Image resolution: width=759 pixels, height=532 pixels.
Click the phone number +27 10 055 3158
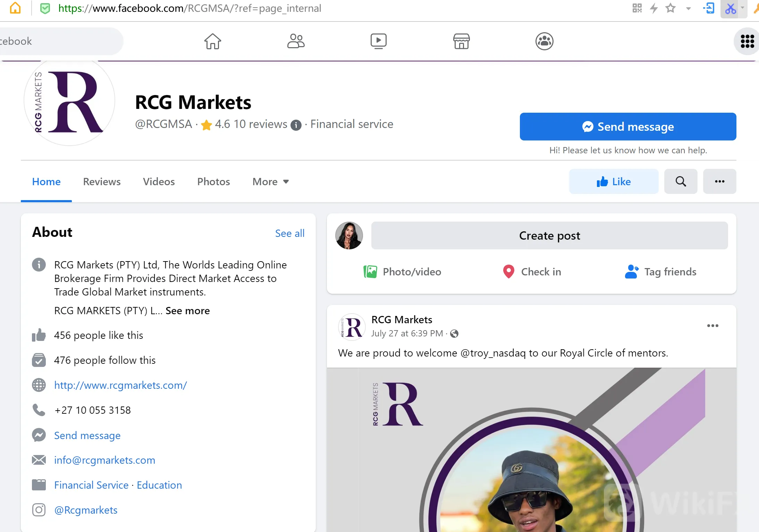coord(93,410)
